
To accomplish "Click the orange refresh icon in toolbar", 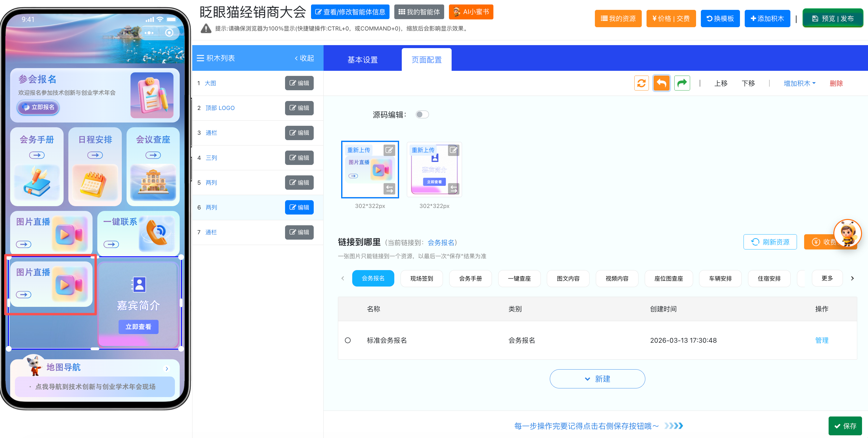I will 641,83.
